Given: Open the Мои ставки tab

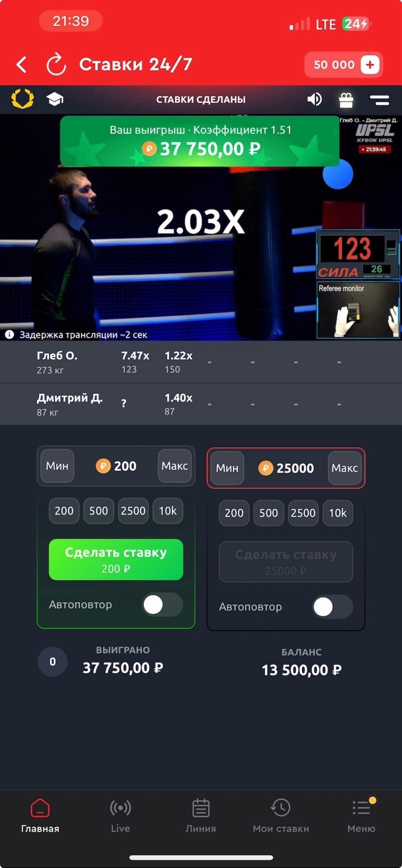Looking at the screenshot, I should [281, 816].
